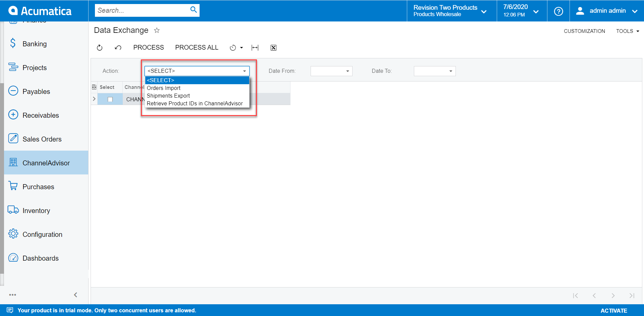644x316 pixels.
Task: Go to the last page arrow
Action: (632, 296)
